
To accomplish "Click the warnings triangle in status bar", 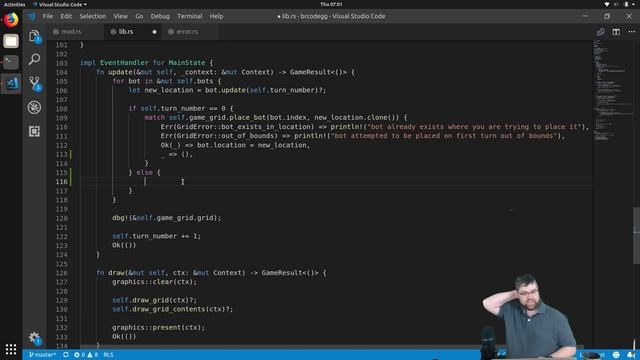I will 90,355.
